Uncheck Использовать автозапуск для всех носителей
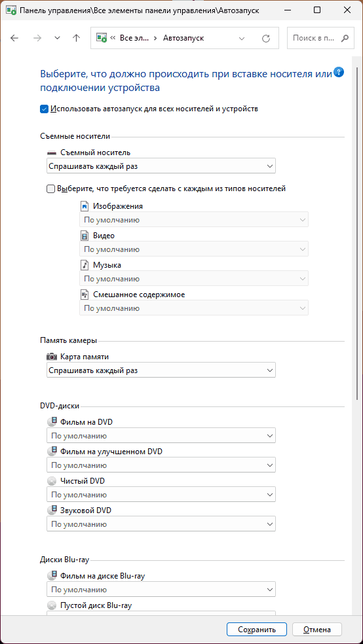The height and width of the screenshot is (644, 363). click(x=44, y=109)
